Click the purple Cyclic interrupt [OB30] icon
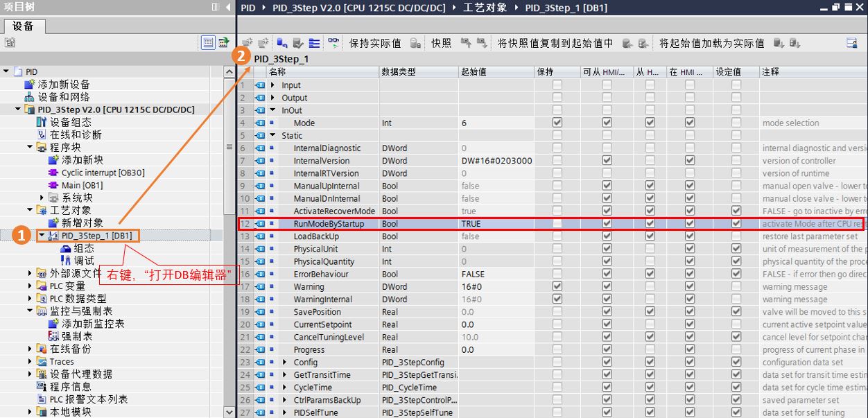 [53, 173]
